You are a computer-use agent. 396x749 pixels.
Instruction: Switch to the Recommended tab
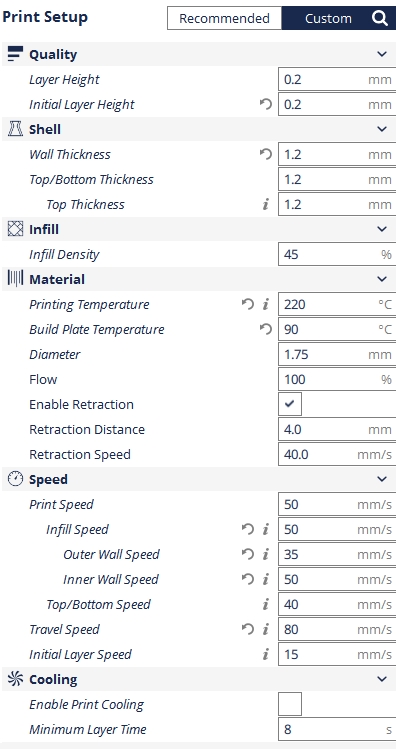pos(225,18)
